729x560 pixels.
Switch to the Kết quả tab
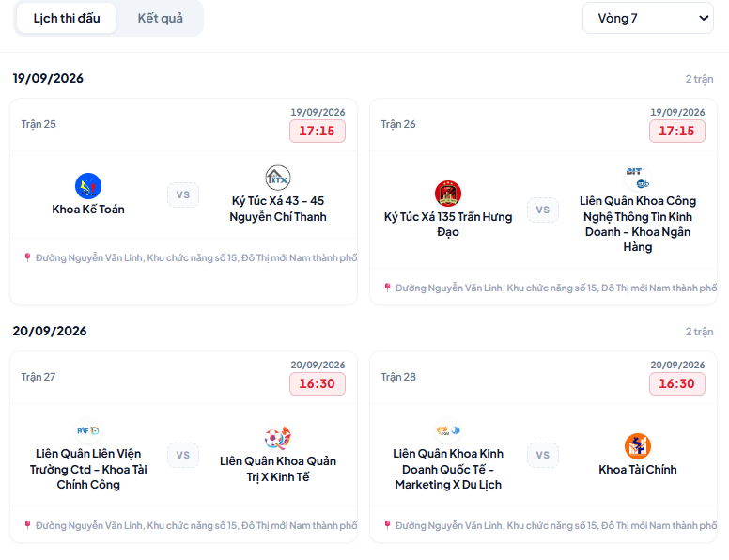[x=160, y=18]
